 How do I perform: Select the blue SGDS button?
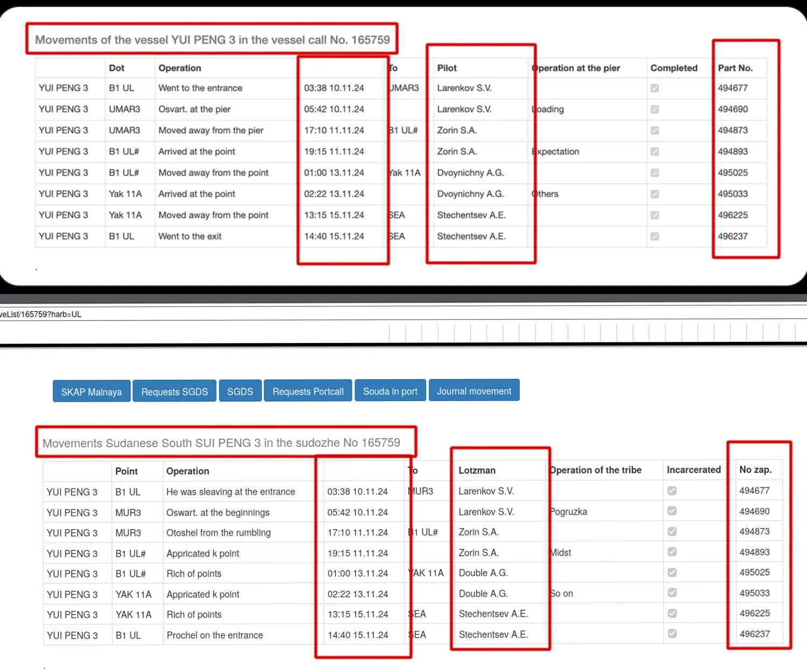tap(240, 391)
